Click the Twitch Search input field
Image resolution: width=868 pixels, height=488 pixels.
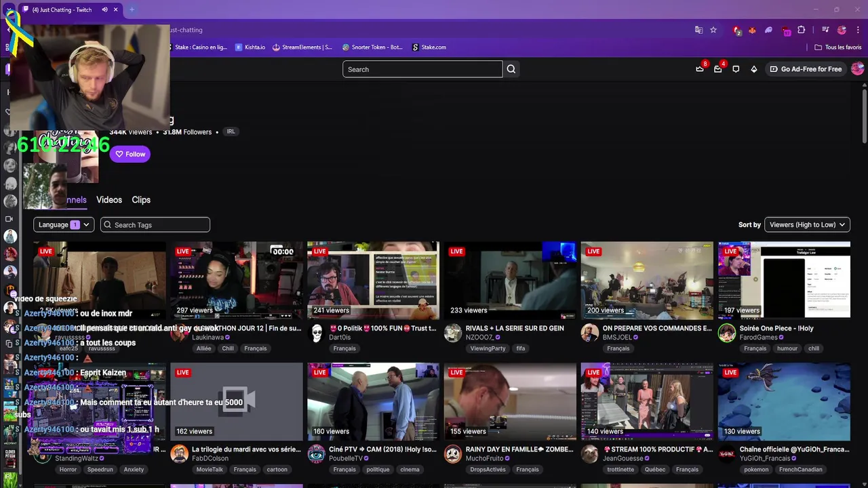[x=422, y=69]
